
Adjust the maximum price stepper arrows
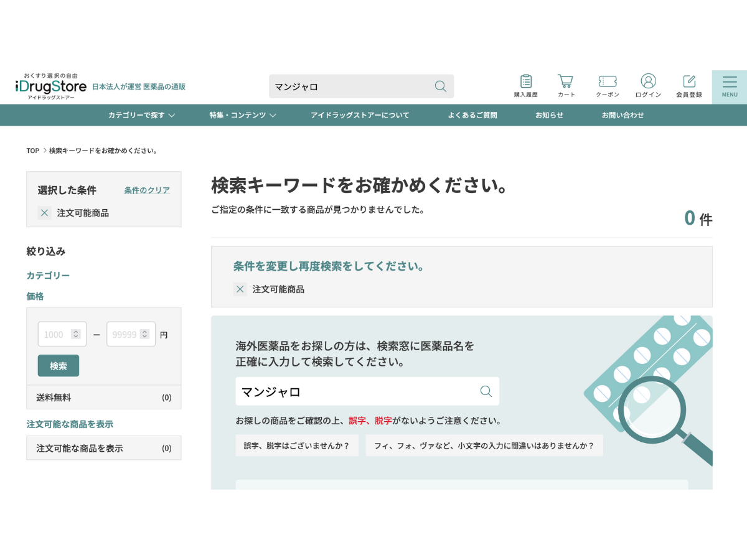point(145,334)
